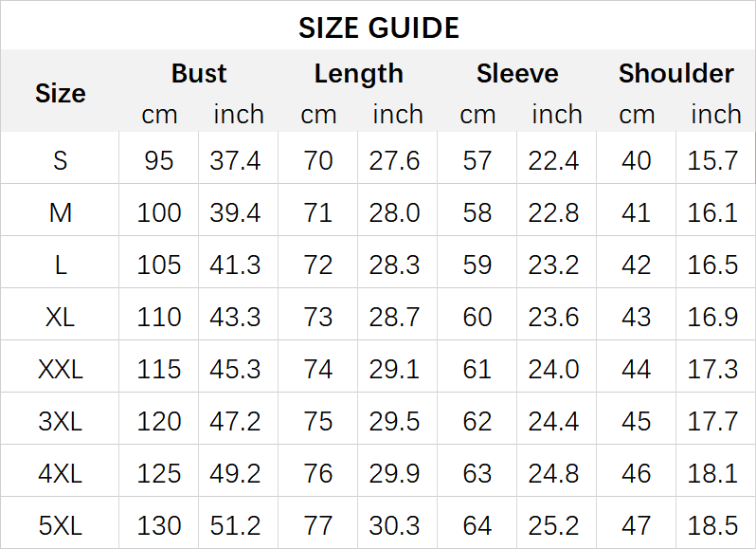Viewport: 756px width, 549px height.
Task: Select the 49.2 inch bust cell
Action: (x=235, y=472)
